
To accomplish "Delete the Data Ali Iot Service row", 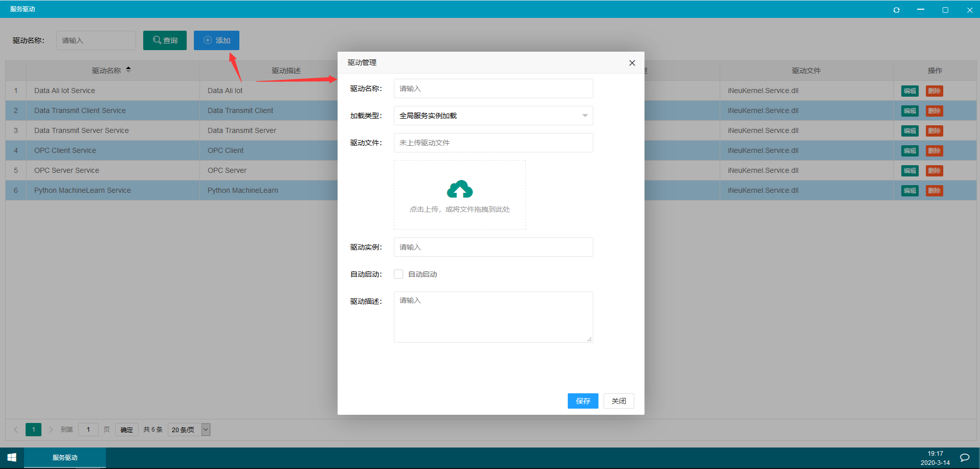I will coord(934,91).
